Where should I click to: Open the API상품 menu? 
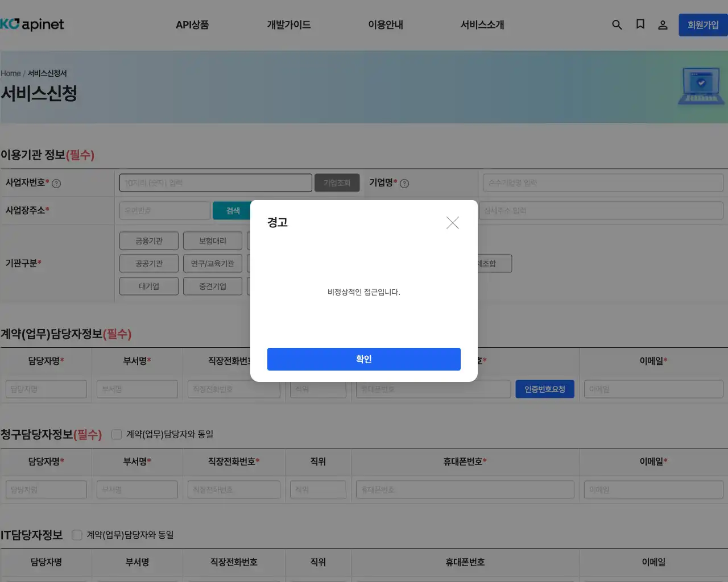(192, 24)
